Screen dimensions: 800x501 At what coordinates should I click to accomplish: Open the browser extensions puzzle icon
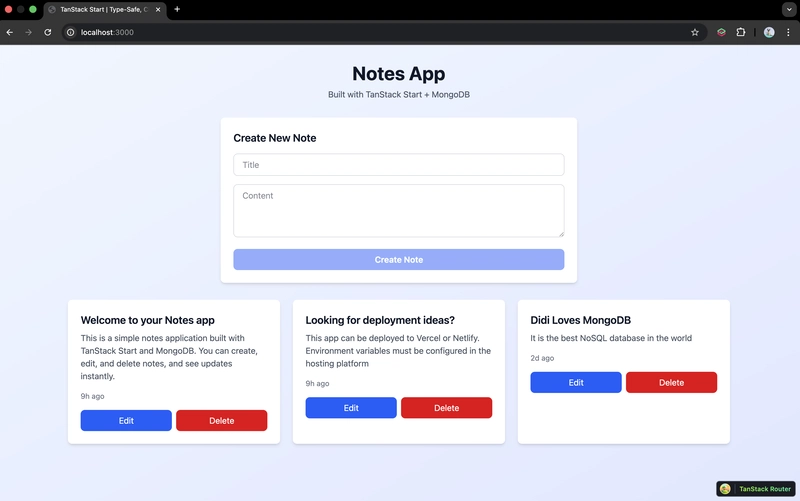click(741, 32)
